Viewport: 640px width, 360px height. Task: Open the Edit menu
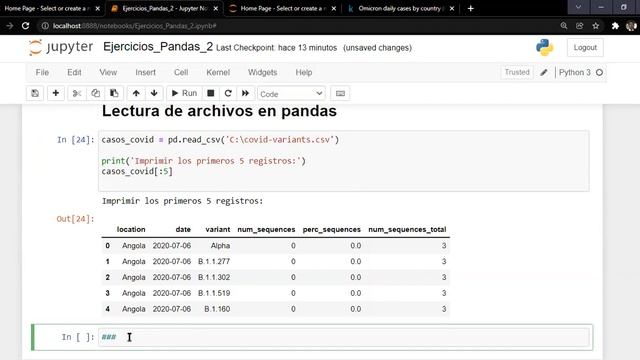74,72
